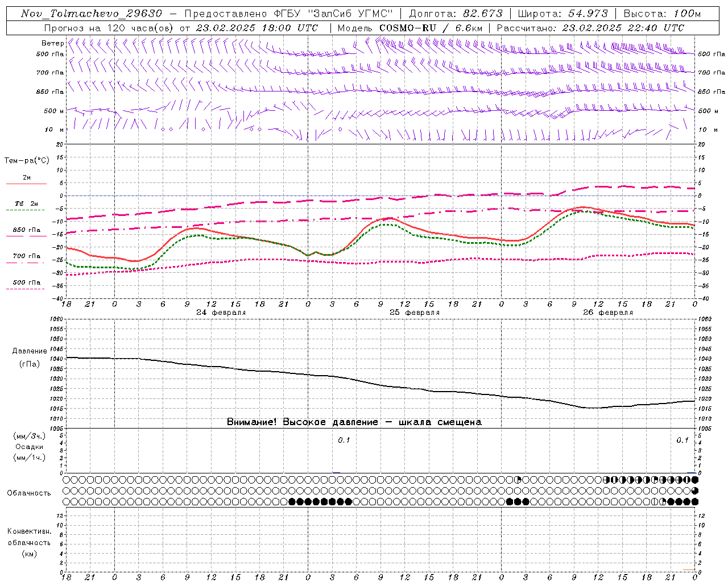Viewport: 728px width, 582px height.
Task: Click the '(км)' unit label under convective cloudiness
Action: point(29,554)
